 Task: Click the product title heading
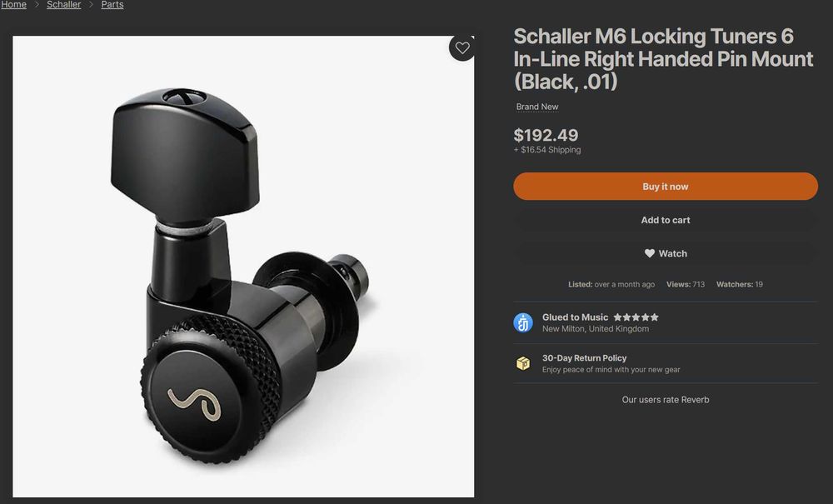[x=663, y=59]
